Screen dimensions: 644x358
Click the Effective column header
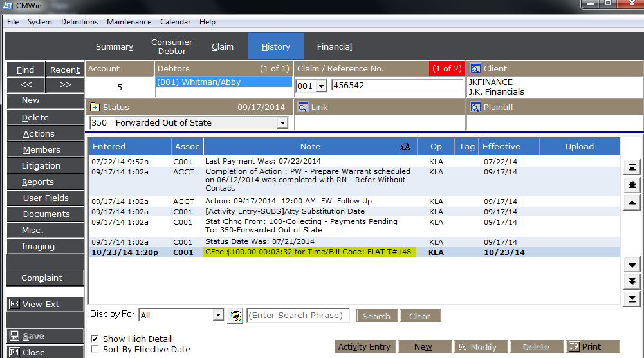click(510, 147)
